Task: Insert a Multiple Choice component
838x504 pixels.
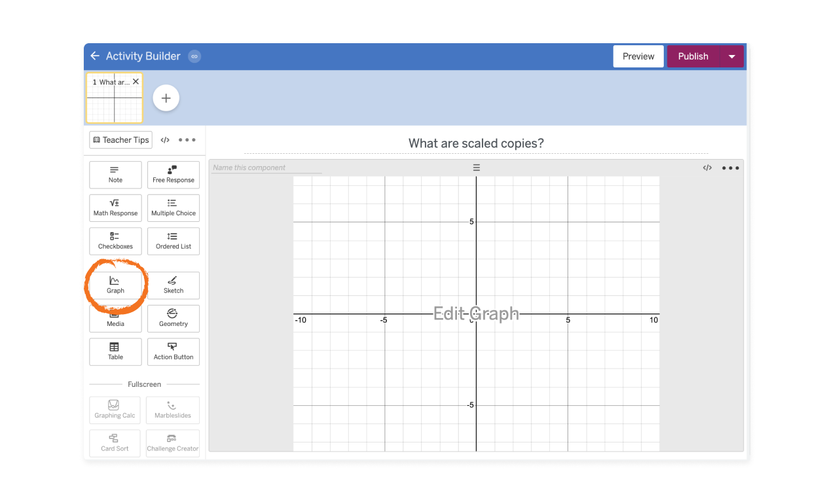Action: [x=173, y=207]
